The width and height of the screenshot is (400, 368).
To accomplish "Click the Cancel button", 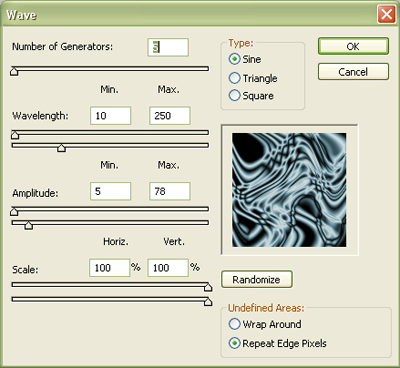I will (x=353, y=72).
